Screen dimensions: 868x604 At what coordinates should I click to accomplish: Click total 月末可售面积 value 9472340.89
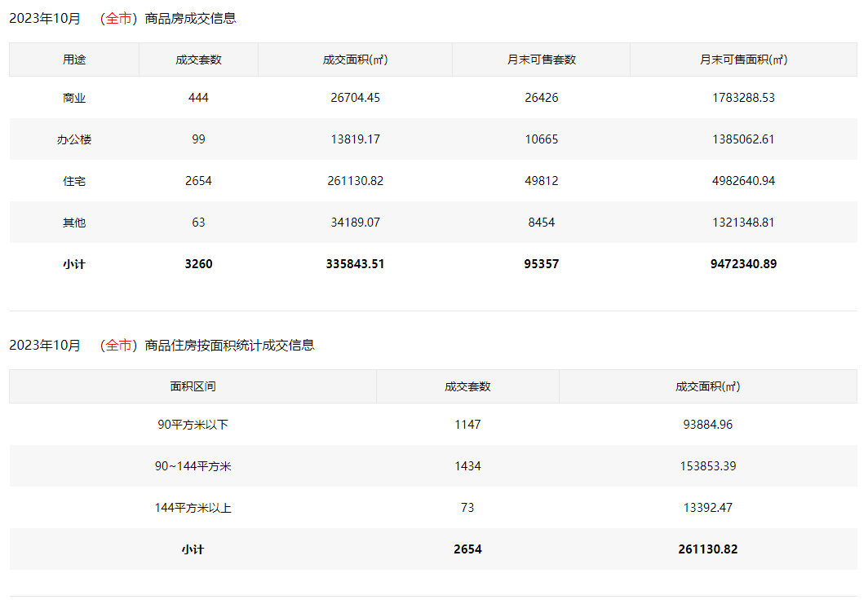tap(743, 264)
